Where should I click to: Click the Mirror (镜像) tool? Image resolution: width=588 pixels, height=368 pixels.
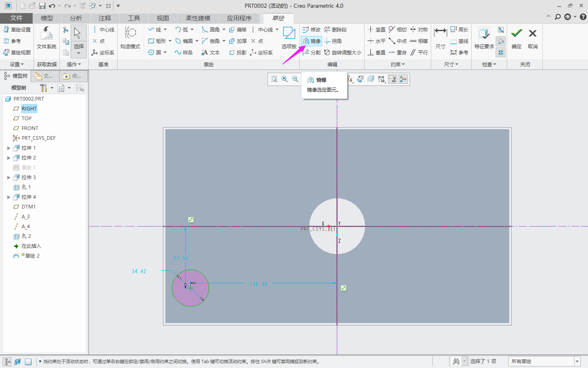pyautogui.click(x=312, y=41)
